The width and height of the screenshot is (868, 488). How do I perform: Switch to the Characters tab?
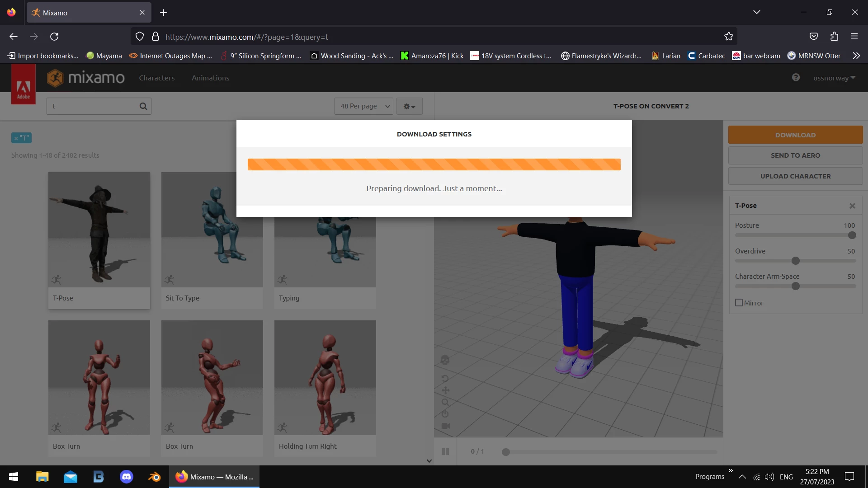pos(156,78)
